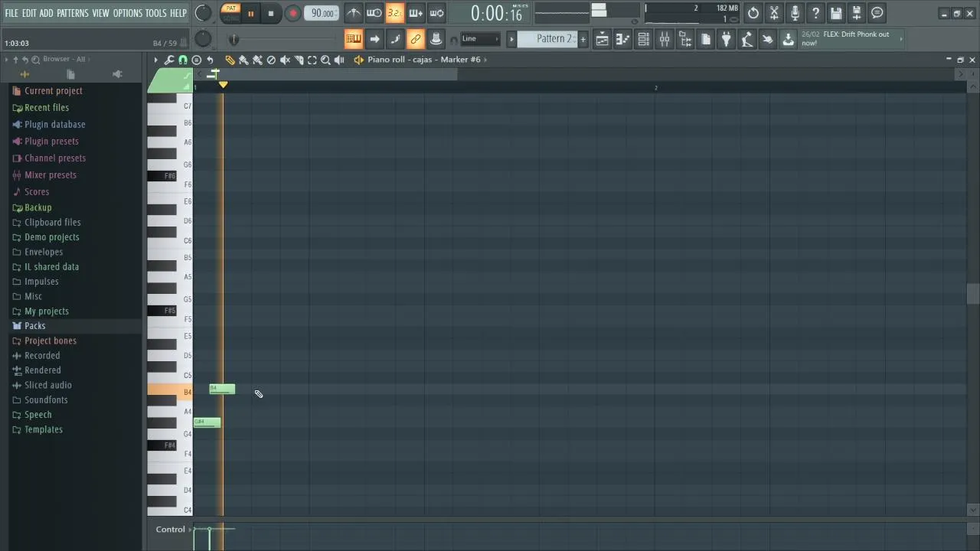Open the VIEW menu
Viewport: 980px width, 551px height.
(x=101, y=13)
